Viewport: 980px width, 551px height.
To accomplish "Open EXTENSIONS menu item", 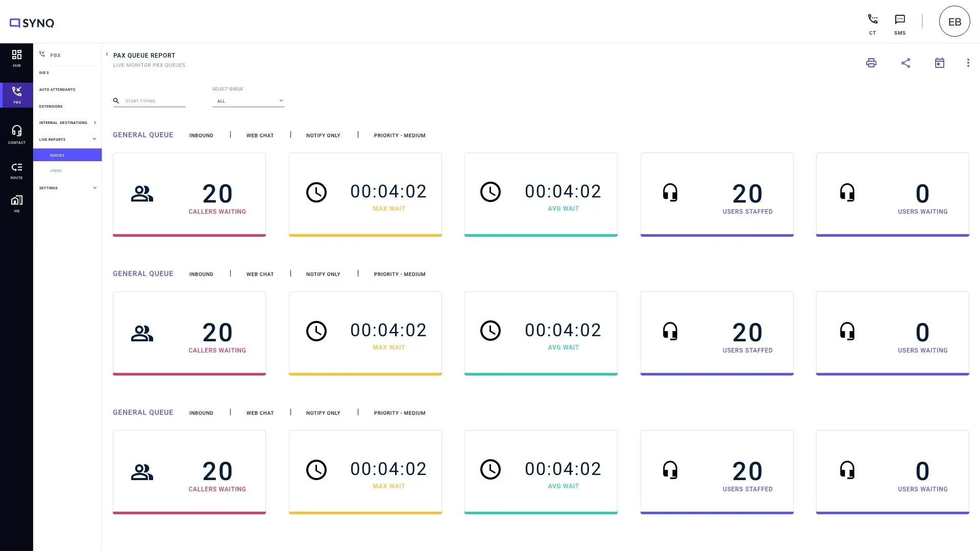I will [x=51, y=106].
